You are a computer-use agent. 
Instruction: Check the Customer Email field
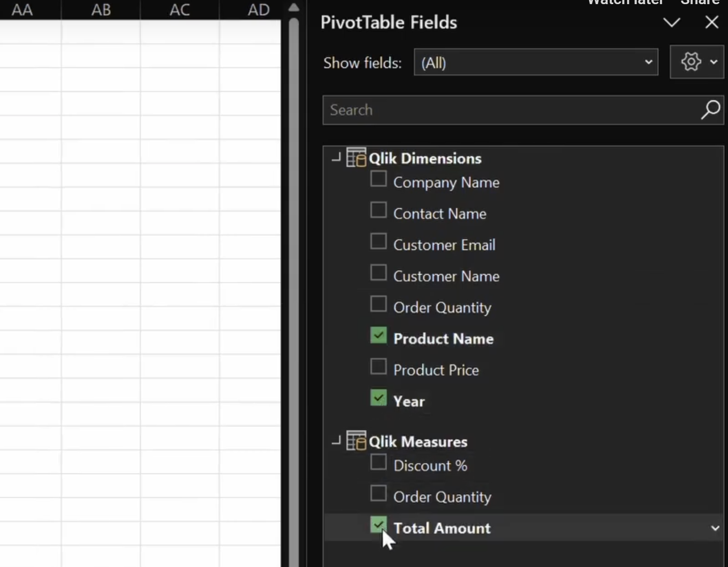tap(378, 241)
